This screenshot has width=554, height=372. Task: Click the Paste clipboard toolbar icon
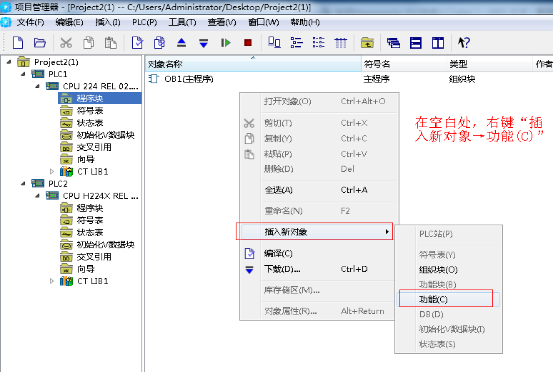click(x=111, y=43)
